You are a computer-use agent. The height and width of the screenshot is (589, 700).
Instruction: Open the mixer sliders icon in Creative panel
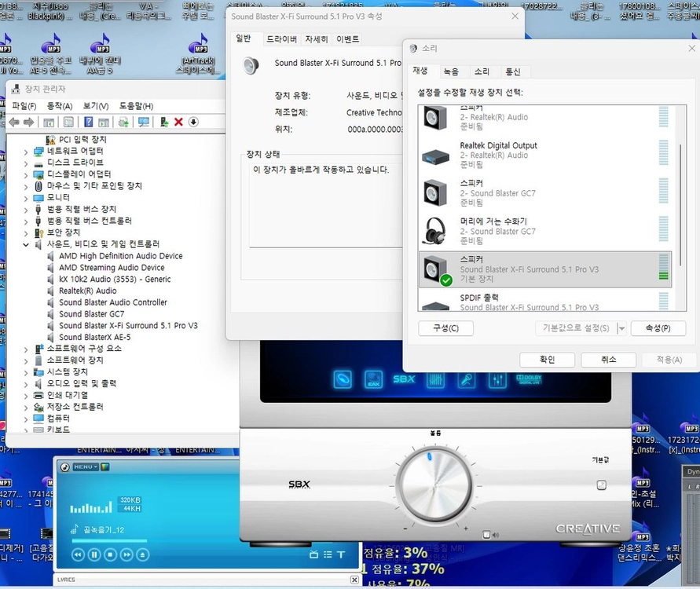click(x=497, y=380)
